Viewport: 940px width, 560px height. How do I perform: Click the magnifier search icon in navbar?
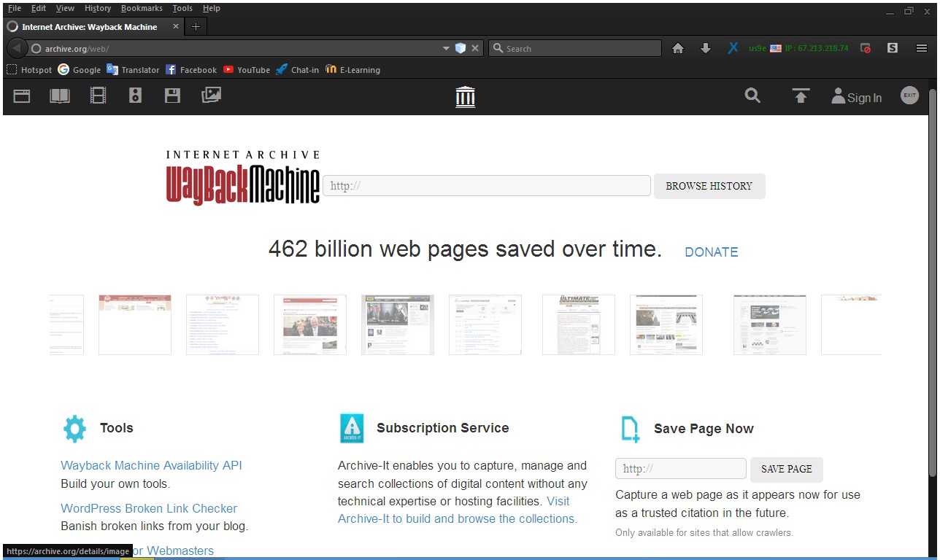(x=752, y=96)
